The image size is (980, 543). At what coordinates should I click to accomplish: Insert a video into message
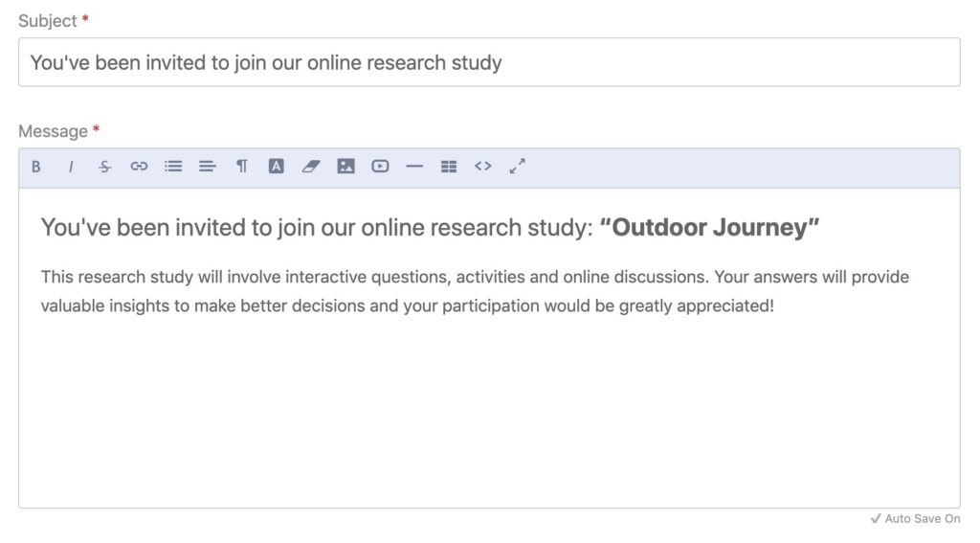(380, 167)
